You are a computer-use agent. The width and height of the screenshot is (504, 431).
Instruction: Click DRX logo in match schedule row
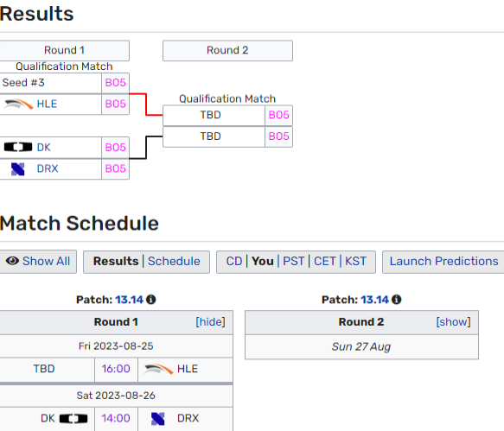click(x=158, y=419)
